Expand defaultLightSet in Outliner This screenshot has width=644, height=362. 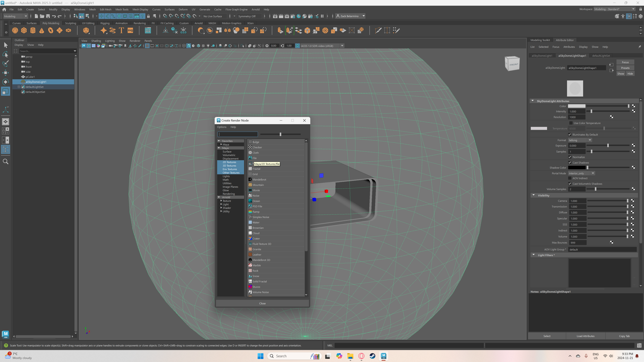[x=19, y=87]
